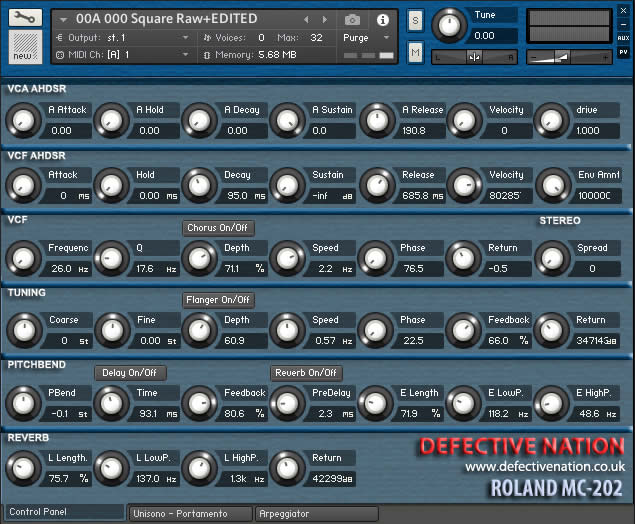Click the Chorus Speed knob

[288, 258]
